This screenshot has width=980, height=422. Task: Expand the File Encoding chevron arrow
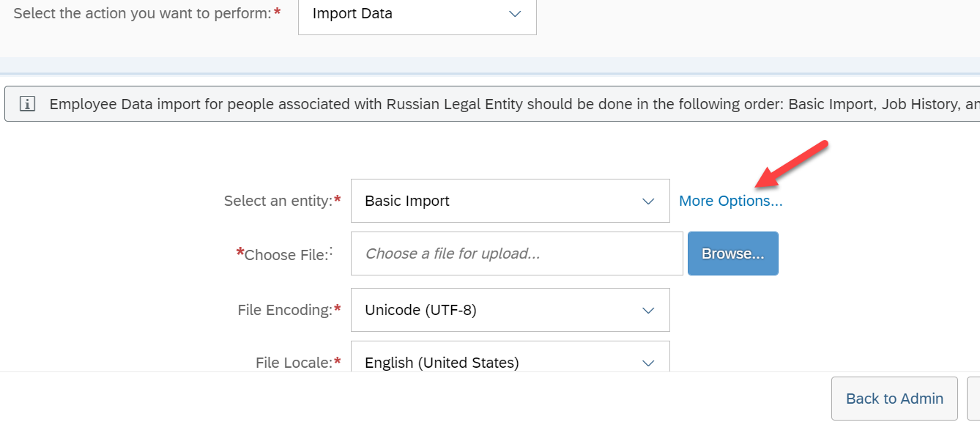click(648, 310)
